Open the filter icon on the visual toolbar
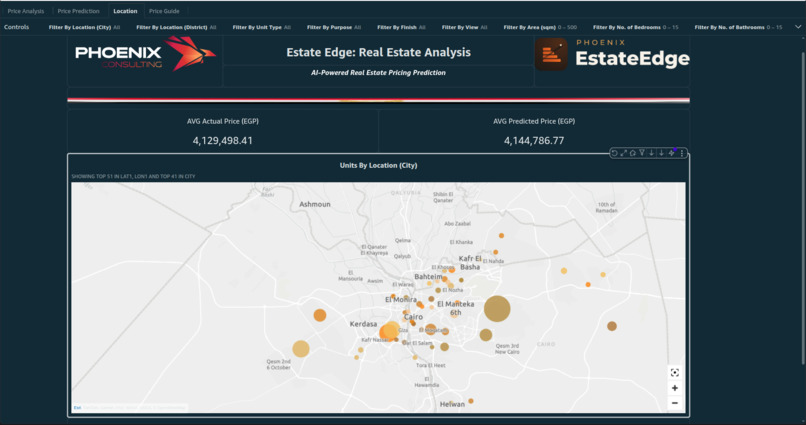This screenshot has height=425, width=806. [642, 153]
